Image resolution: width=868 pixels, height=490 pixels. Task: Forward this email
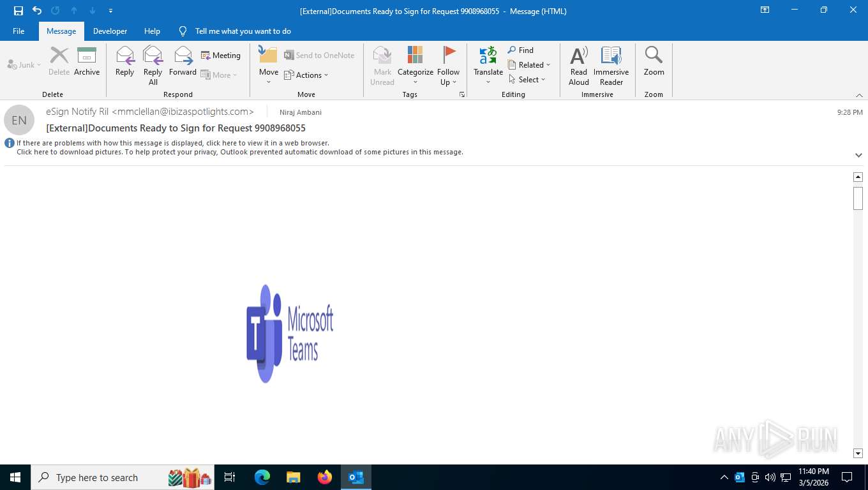tap(183, 61)
